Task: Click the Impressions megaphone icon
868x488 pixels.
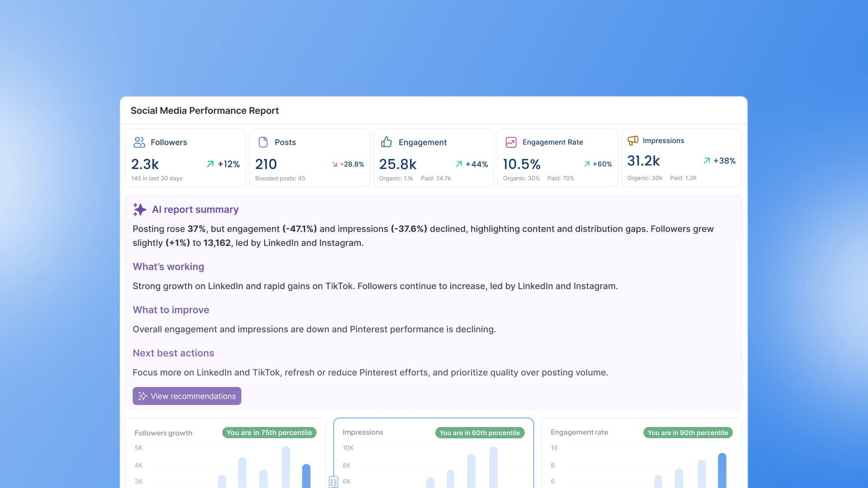Action: (x=633, y=141)
